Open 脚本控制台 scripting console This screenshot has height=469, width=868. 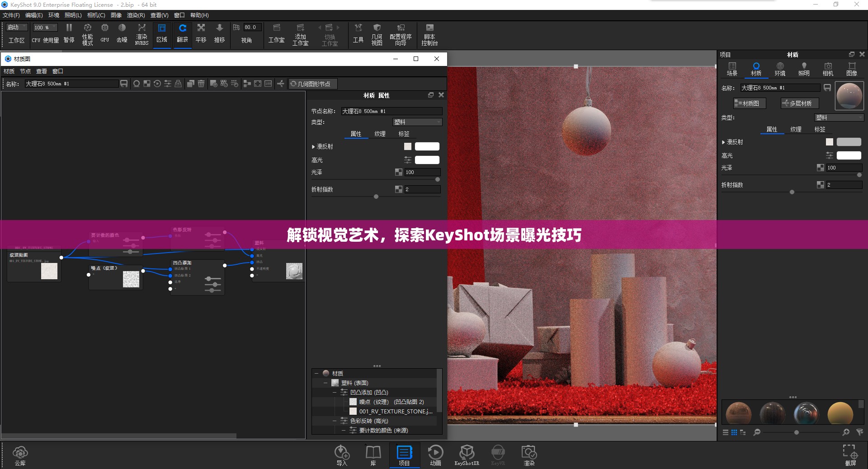pyautogui.click(x=429, y=34)
